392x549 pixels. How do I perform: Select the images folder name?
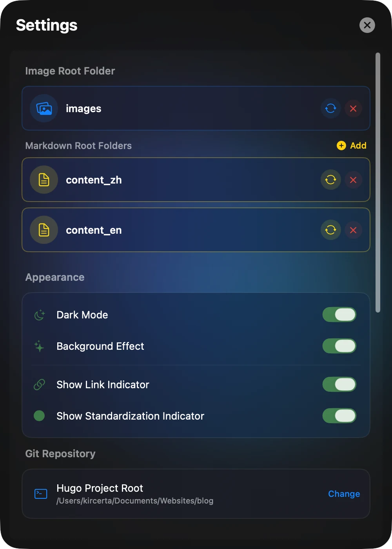pyautogui.click(x=83, y=109)
